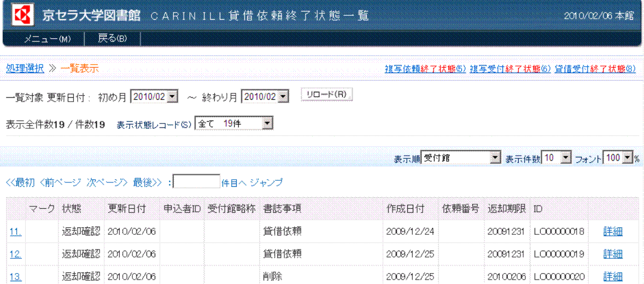This screenshot has width=644, height=284.
Task: Select the ID cell LO00000019
Action: (559, 255)
